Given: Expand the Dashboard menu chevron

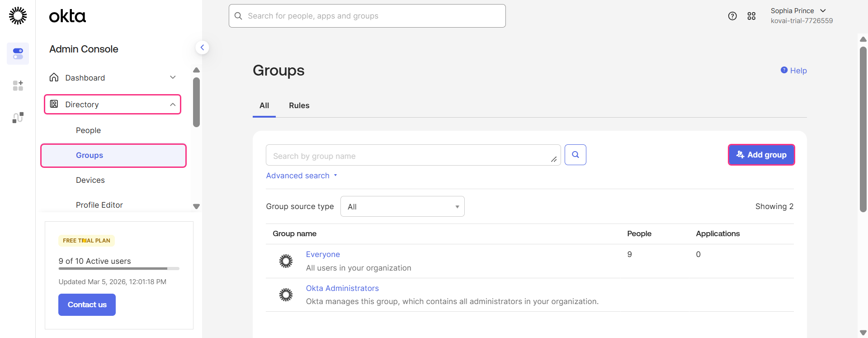Looking at the screenshot, I should (x=173, y=77).
